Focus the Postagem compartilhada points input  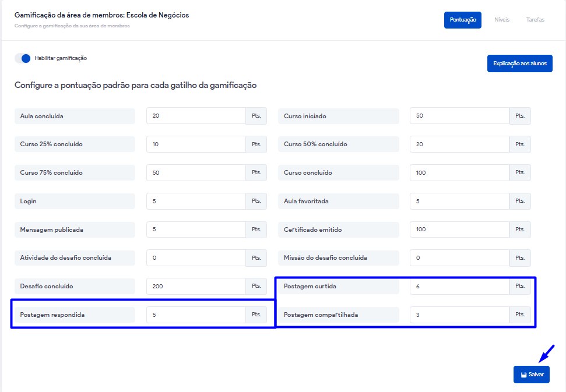459,315
